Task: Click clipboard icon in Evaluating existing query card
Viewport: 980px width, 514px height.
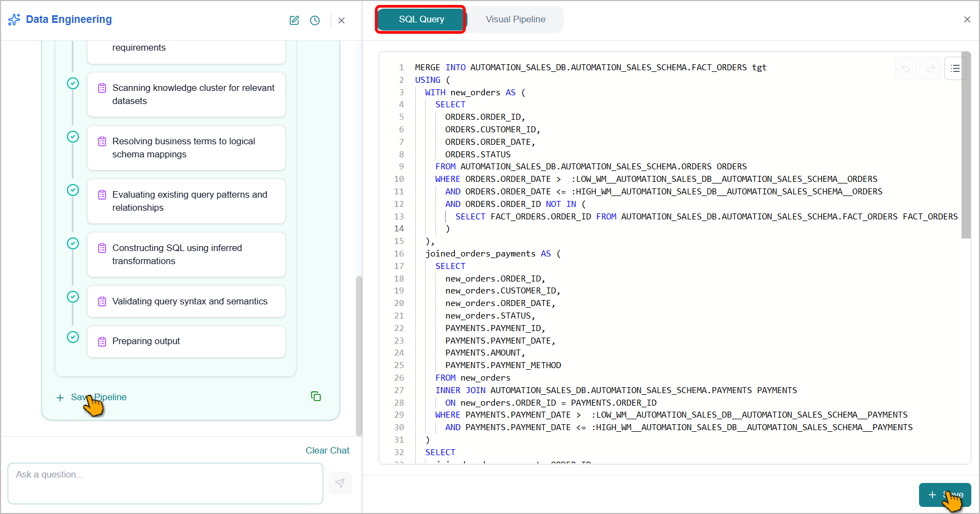Action: (102, 195)
